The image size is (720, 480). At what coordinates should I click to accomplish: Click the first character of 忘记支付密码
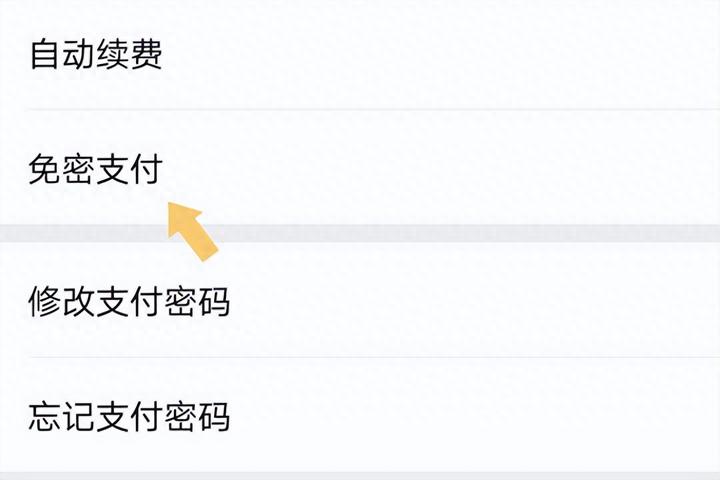43,415
